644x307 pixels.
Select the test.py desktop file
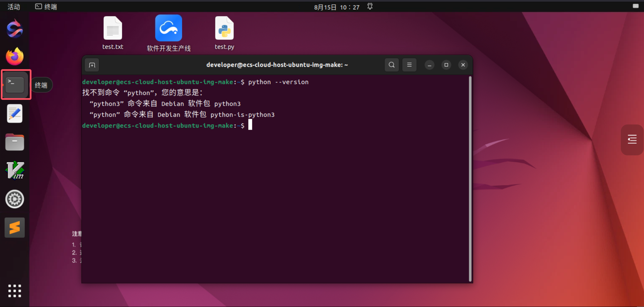tap(225, 33)
